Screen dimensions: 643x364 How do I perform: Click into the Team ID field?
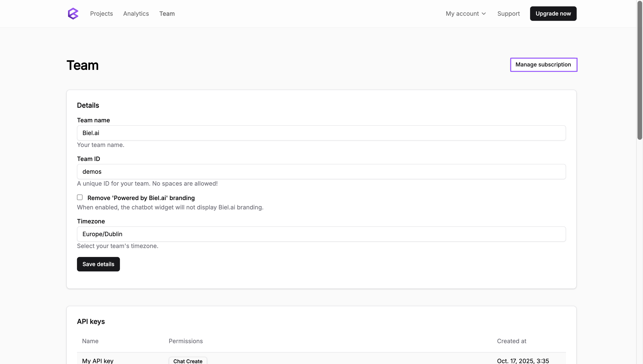click(321, 172)
